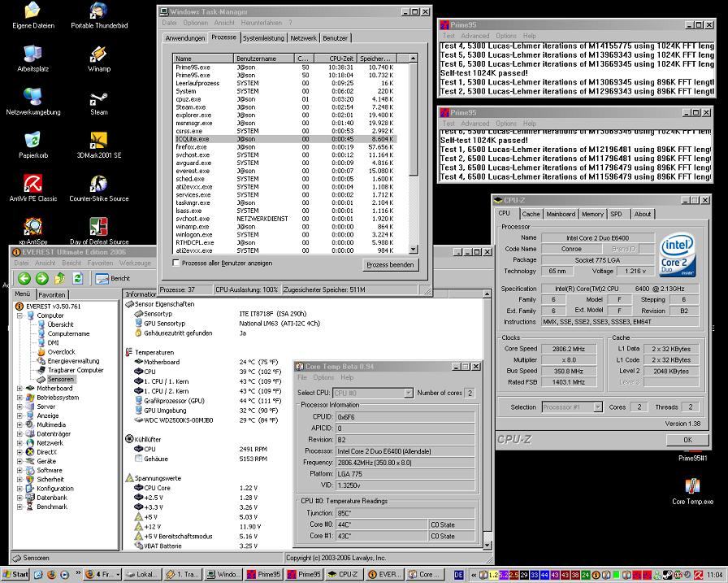728x583 pixels.
Task: Expand the Betriebssystem tree node
Action: click(19, 398)
